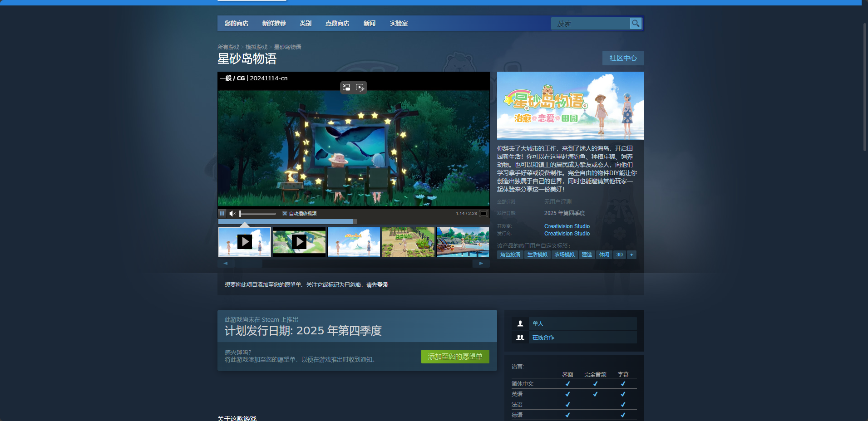
Task: Open the 新闻 tab
Action: (370, 23)
